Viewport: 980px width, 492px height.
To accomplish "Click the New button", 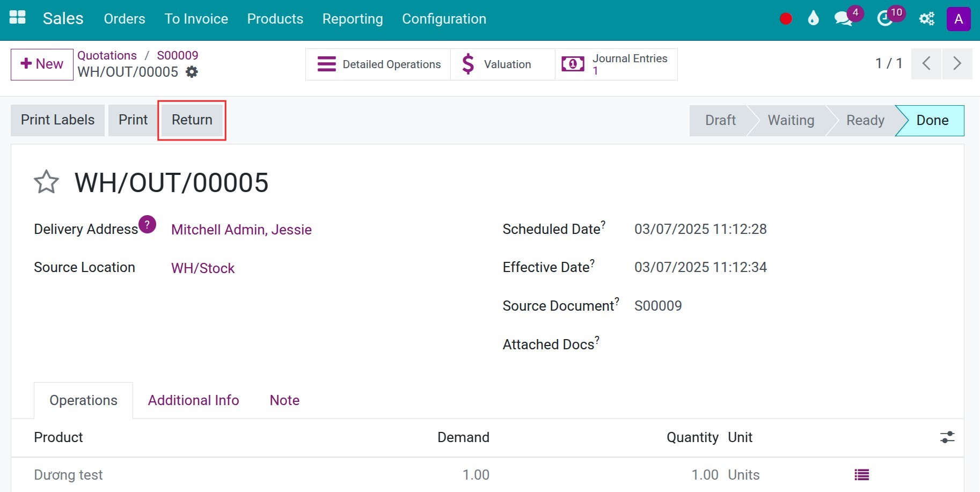I will pyautogui.click(x=42, y=64).
